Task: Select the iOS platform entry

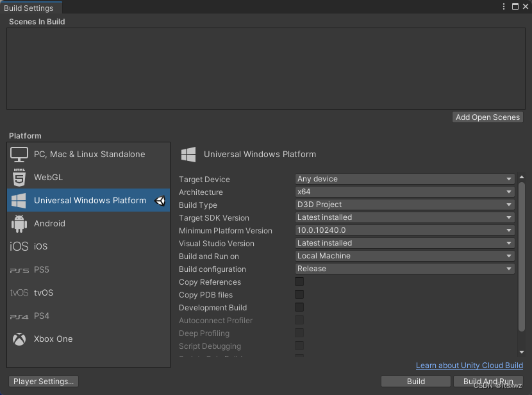Action: 88,247
